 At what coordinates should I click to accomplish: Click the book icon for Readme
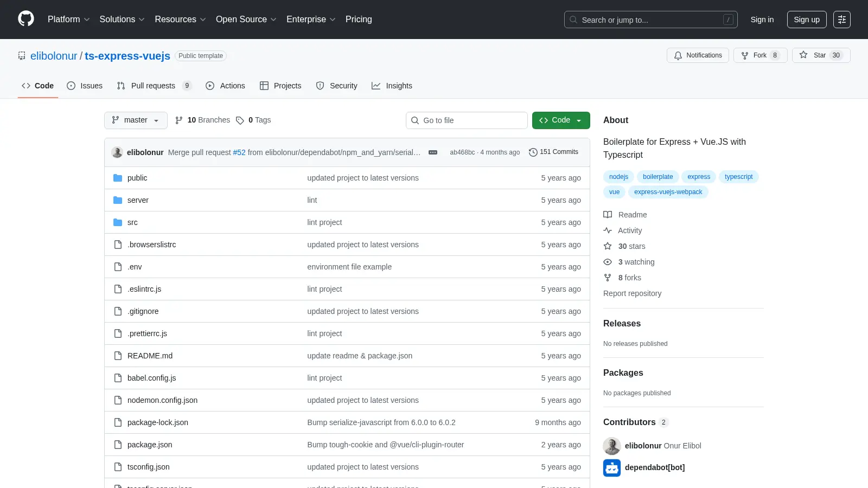point(608,215)
